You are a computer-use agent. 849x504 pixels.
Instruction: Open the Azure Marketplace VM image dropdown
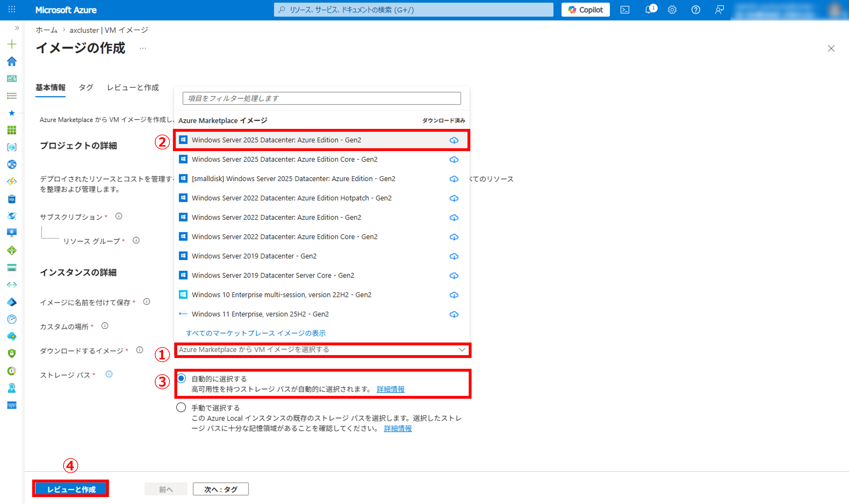(322, 350)
